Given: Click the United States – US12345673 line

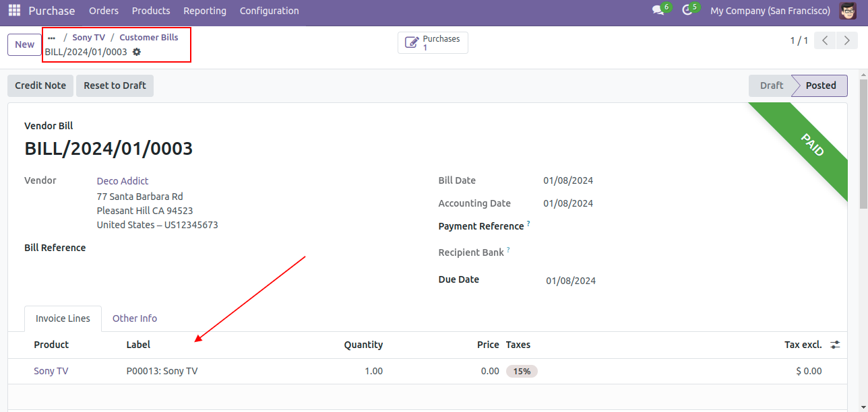Looking at the screenshot, I should [157, 225].
